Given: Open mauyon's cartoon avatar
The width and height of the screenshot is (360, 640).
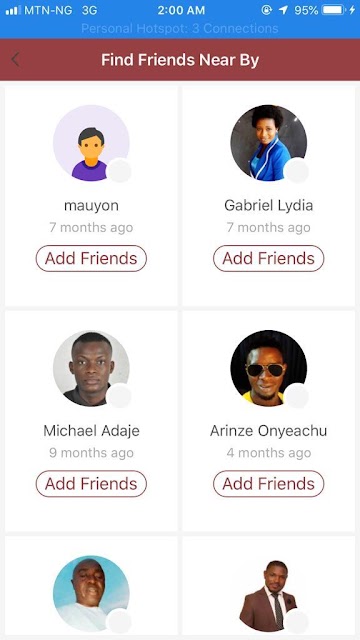Looking at the screenshot, I should 91,143.
